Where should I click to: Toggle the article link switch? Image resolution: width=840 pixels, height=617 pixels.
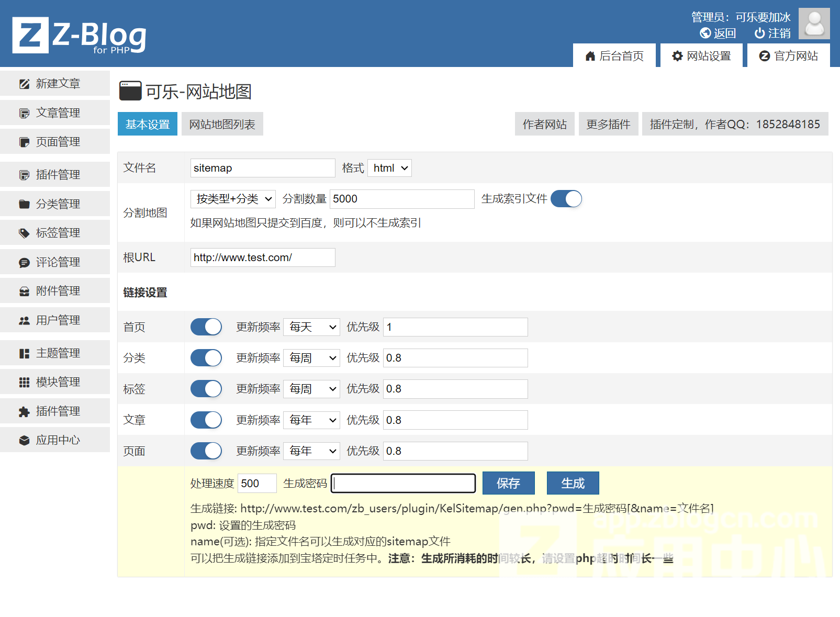pos(206,420)
